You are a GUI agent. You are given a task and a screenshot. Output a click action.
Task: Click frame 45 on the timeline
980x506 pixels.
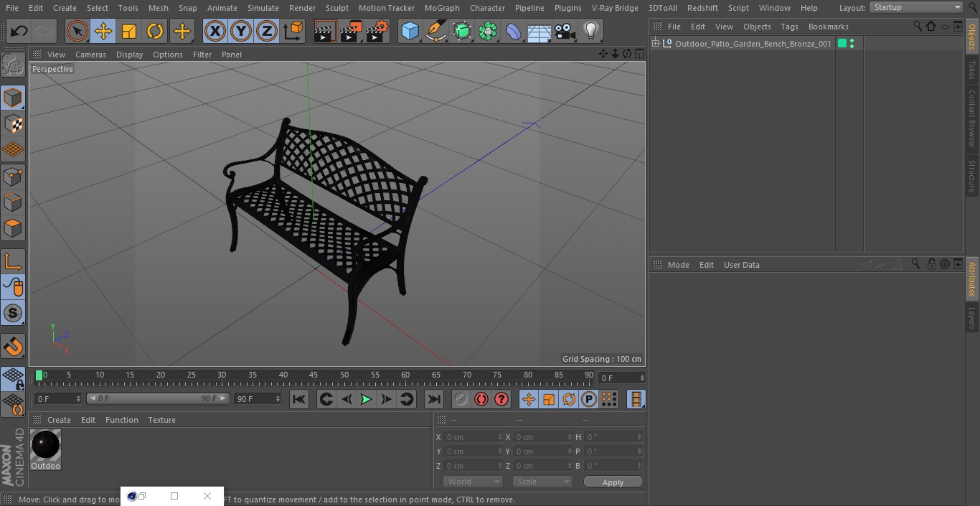coord(314,375)
